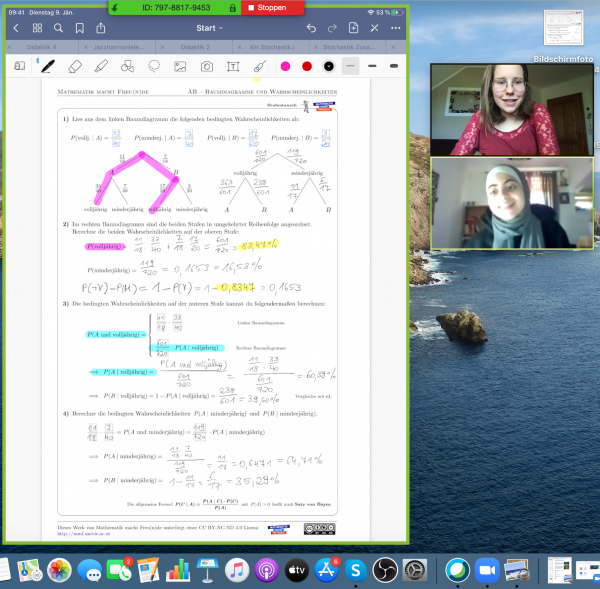The image size is (600, 589).
Task: Choose the lasso selection tool
Action: tap(154, 66)
